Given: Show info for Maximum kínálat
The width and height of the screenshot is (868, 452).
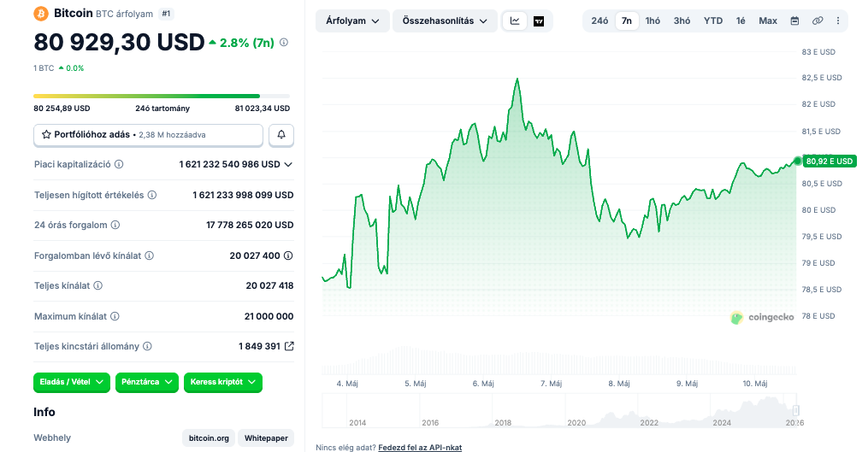Looking at the screenshot, I should point(115,316).
